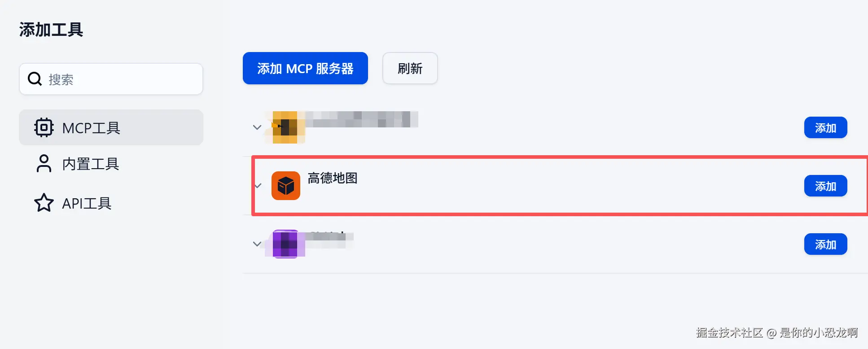Add 高德地图 with its 添加 button

click(825, 186)
